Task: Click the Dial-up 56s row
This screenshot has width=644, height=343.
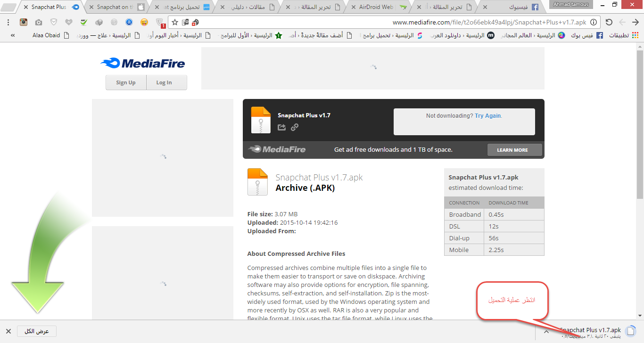Action: point(494,238)
